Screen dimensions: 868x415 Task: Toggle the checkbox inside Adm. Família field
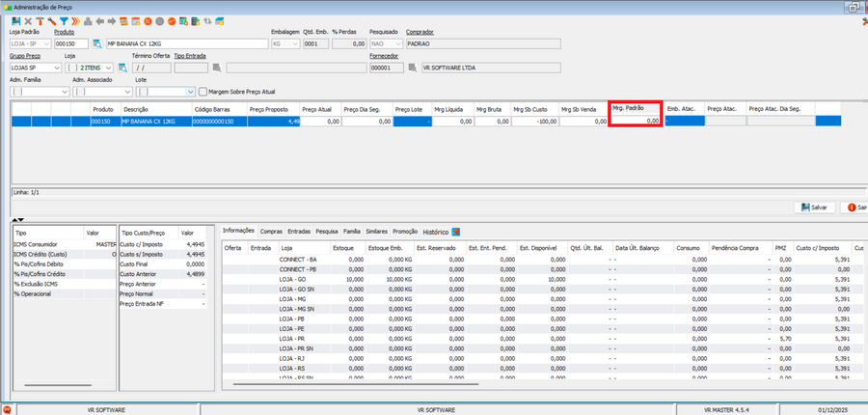[x=16, y=92]
